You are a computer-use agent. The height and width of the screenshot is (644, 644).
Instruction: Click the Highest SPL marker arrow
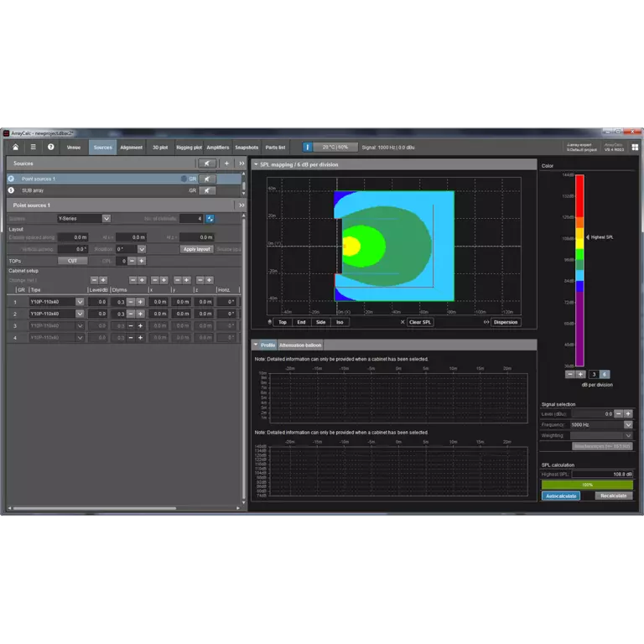588,237
